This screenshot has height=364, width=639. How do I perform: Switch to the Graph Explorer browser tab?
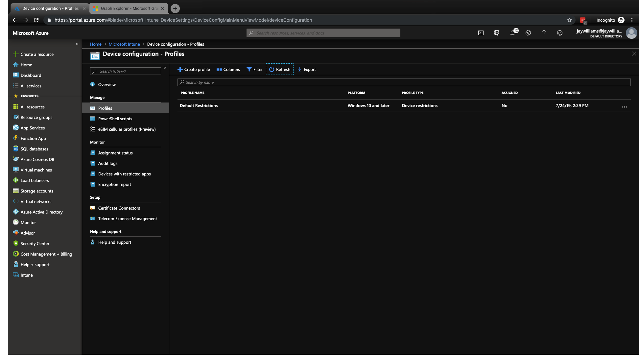(127, 8)
